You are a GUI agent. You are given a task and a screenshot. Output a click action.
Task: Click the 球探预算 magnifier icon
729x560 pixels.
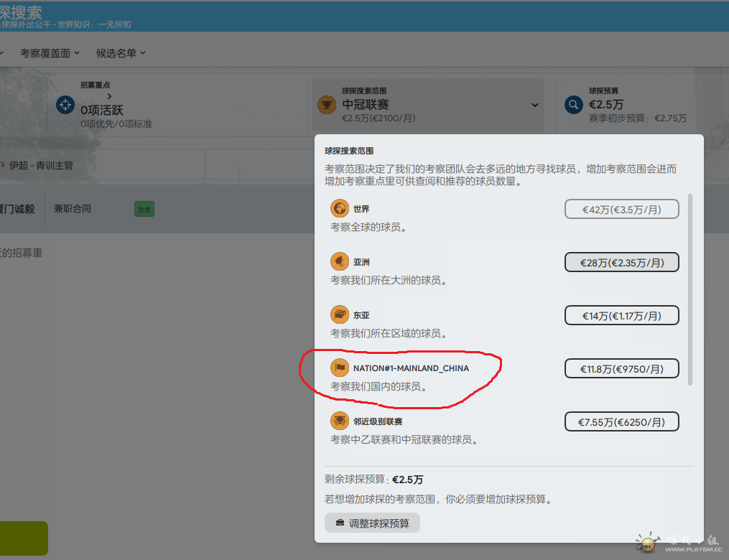click(574, 105)
